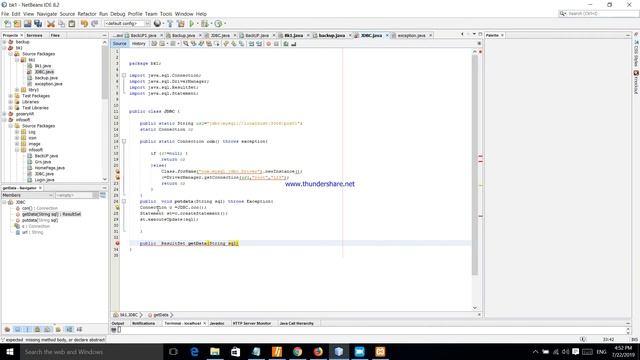Click the Debug Project toolbar icon
This screenshot has width=640, height=360.
coord(204,24)
